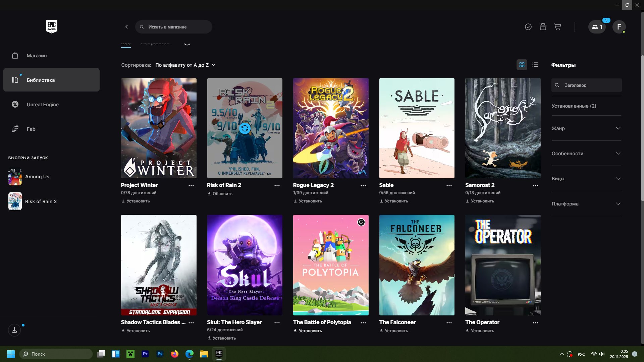
Task: Open more options for Rogue Legacy 2
Action: [363, 186]
